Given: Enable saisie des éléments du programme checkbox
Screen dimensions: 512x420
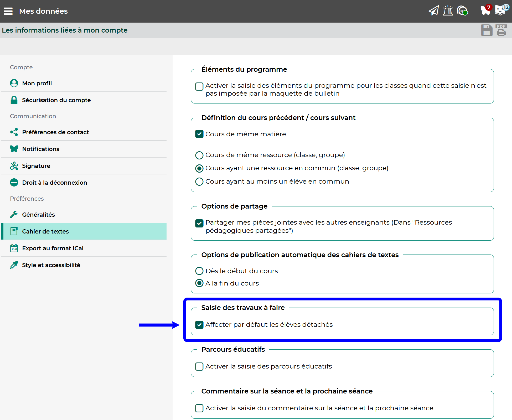Looking at the screenshot, I should [x=199, y=86].
